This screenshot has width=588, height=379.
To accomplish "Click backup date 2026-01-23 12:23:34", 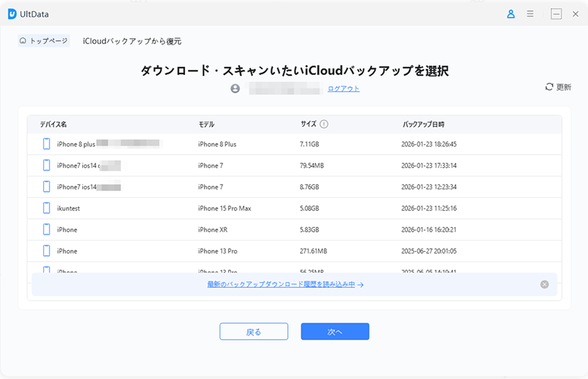I will point(429,187).
